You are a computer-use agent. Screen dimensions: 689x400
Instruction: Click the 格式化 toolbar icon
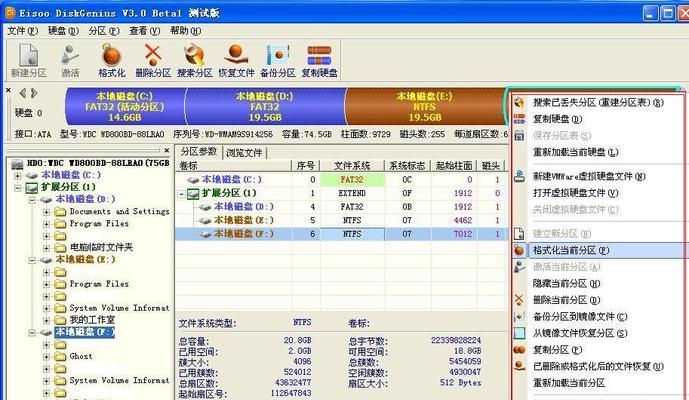coord(112,61)
